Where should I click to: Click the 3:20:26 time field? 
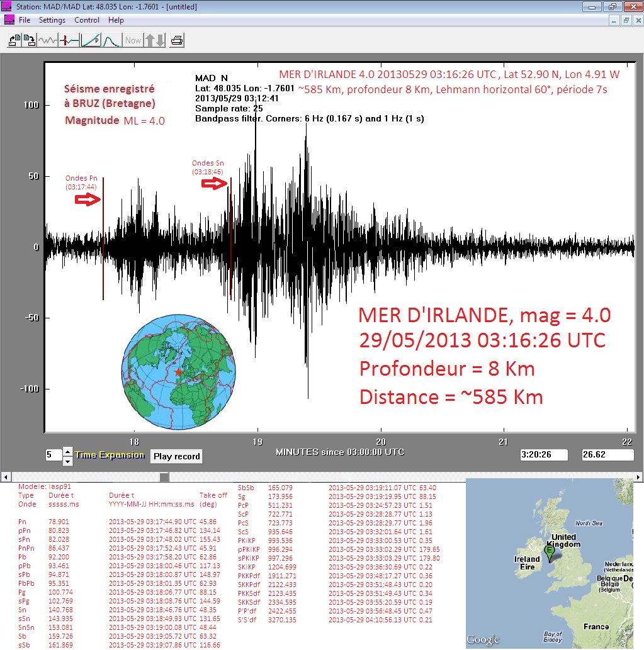544,455
